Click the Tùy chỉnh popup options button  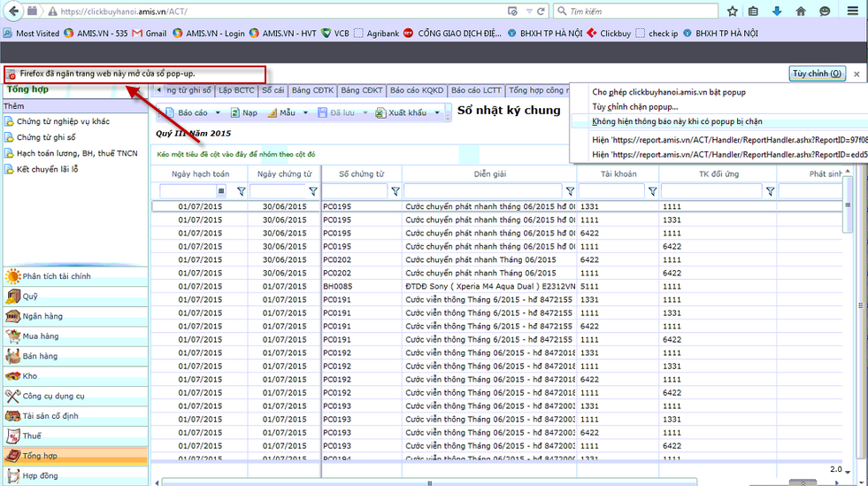817,73
